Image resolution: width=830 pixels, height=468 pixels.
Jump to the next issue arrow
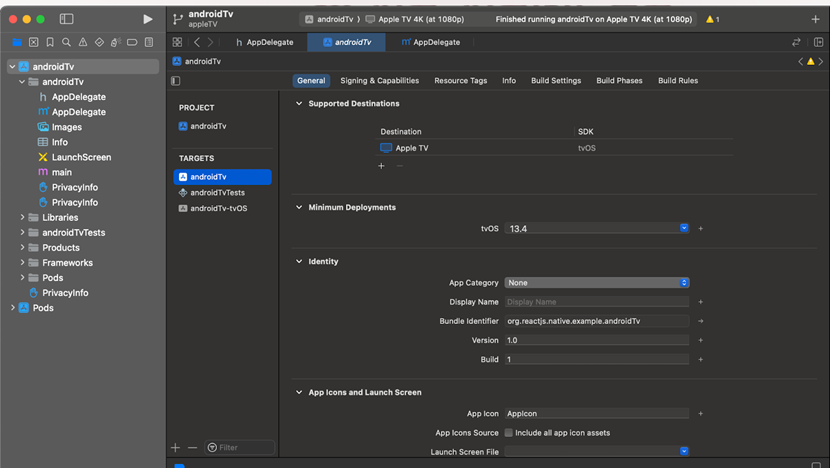click(821, 61)
